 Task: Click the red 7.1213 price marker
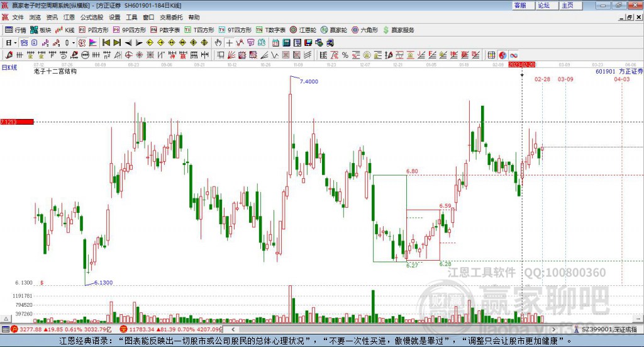pyautogui.click(x=17, y=122)
